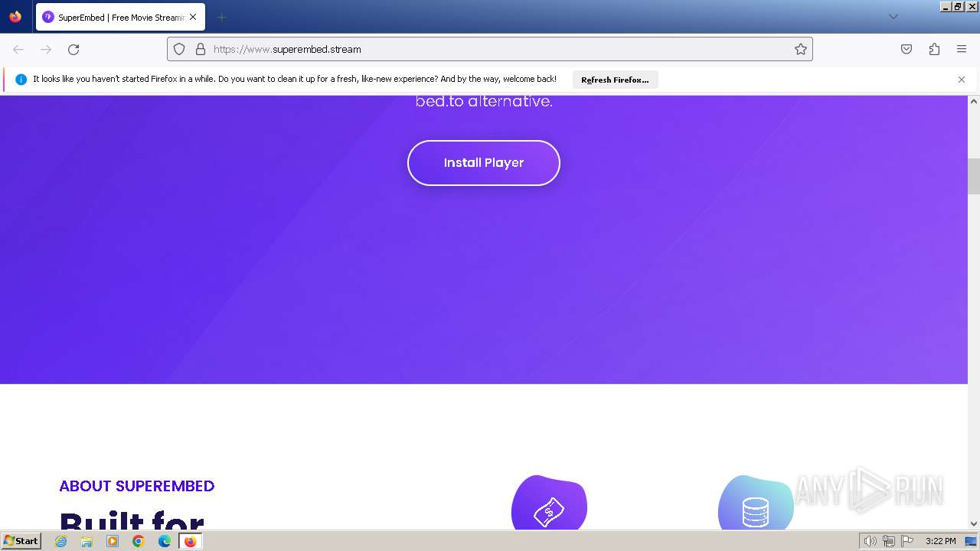This screenshot has height=551, width=980.
Task: Save page to Pocket
Action: click(x=906, y=49)
